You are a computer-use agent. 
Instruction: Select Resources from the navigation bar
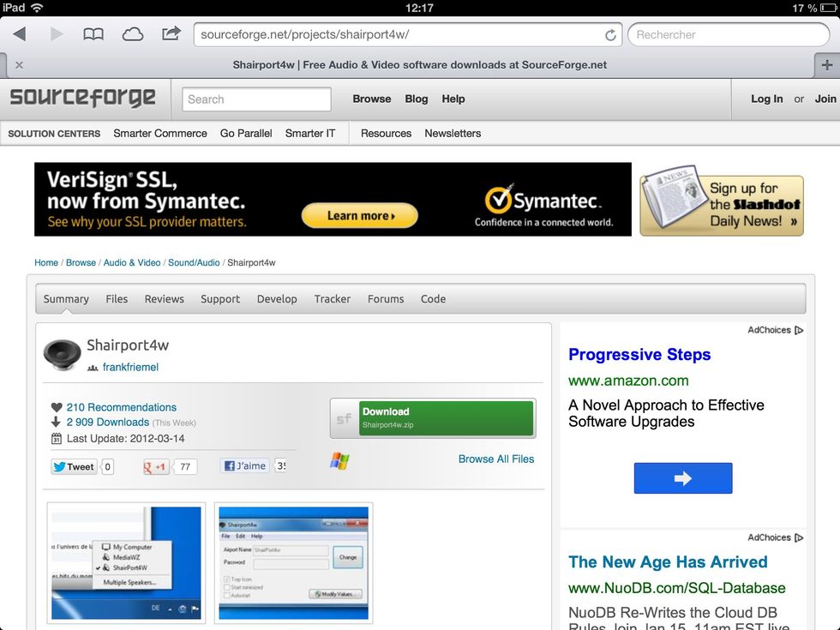[385, 133]
